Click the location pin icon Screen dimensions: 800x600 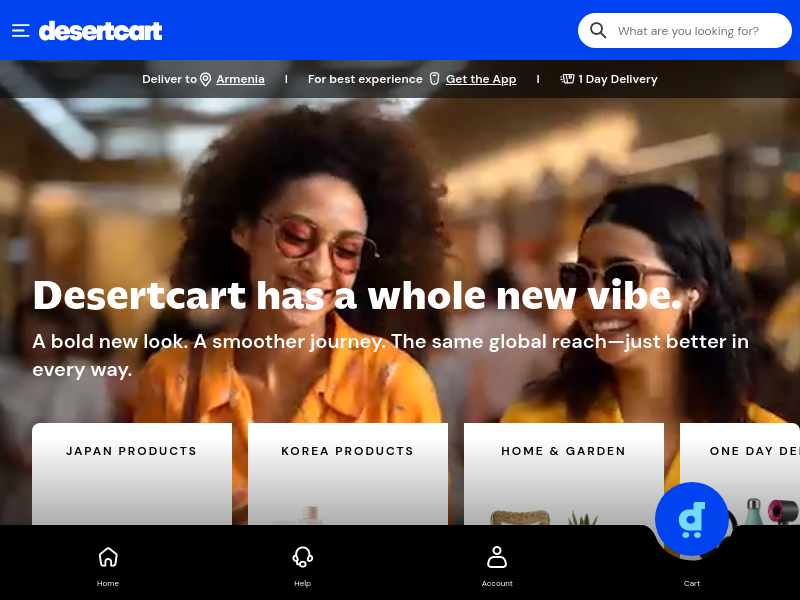[206, 80]
